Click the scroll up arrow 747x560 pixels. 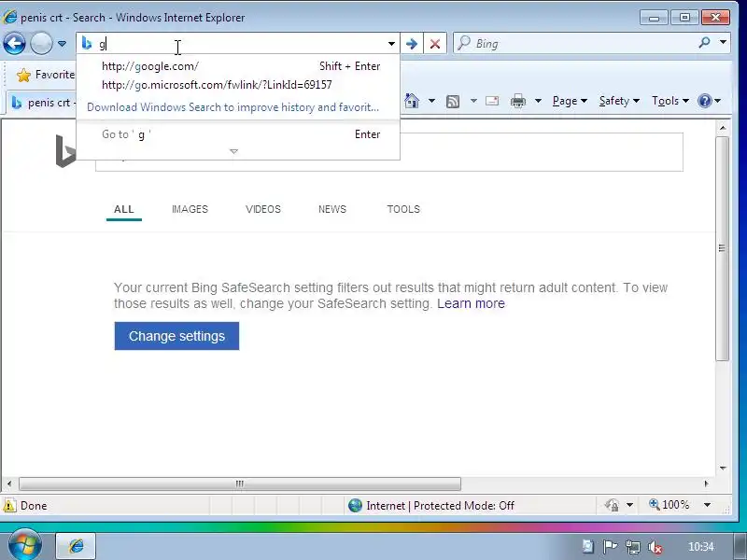(722, 128)
